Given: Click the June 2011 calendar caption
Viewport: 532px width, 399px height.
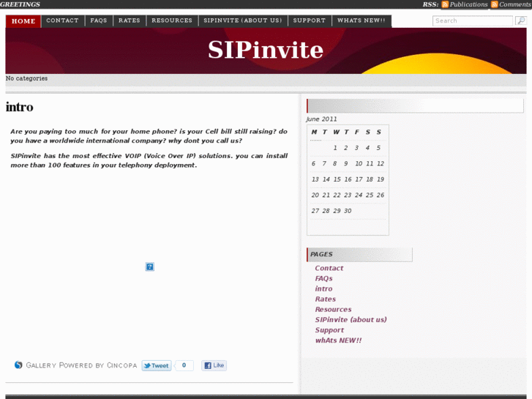Looking at the screenshot, I should (321, 119).
